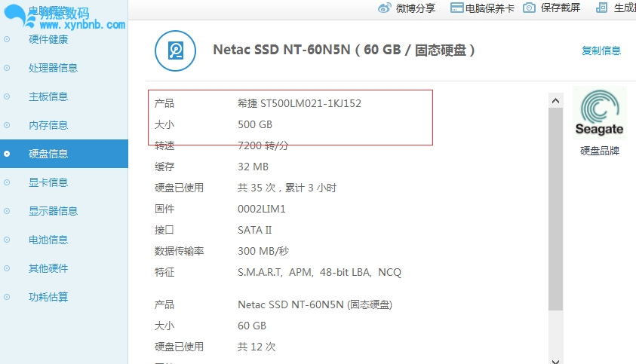Viewport: 636px width, 364px height.
Task: Open 电池信息 from sidebar
Action: pyautogui.click(x=48, y=240)
